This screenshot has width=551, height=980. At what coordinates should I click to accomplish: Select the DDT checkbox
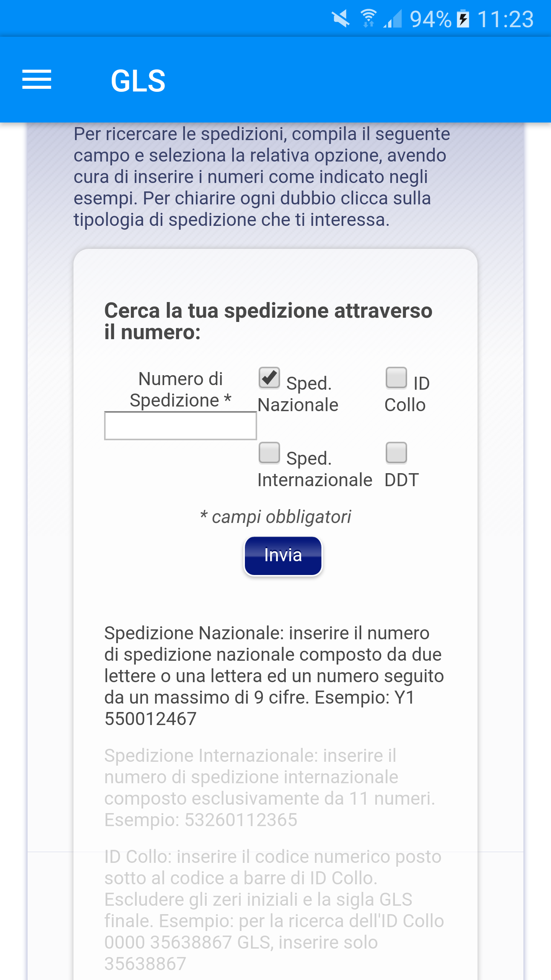[396, 453]
